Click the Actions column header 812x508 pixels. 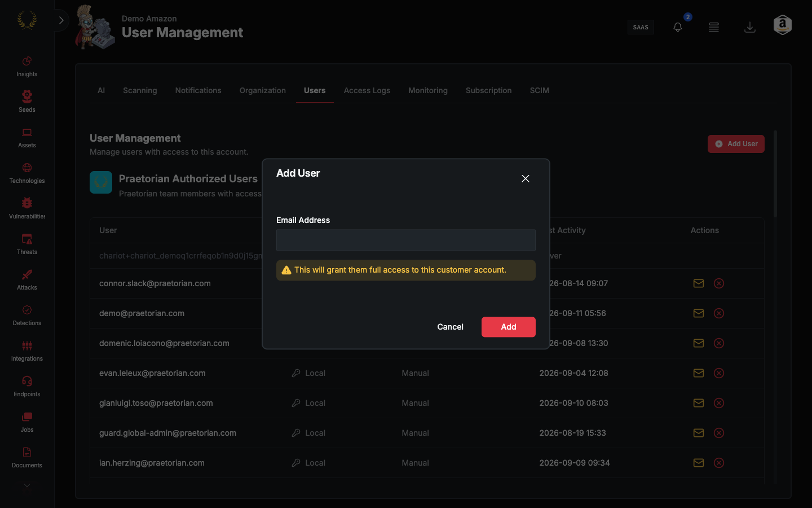pos(705,230)
